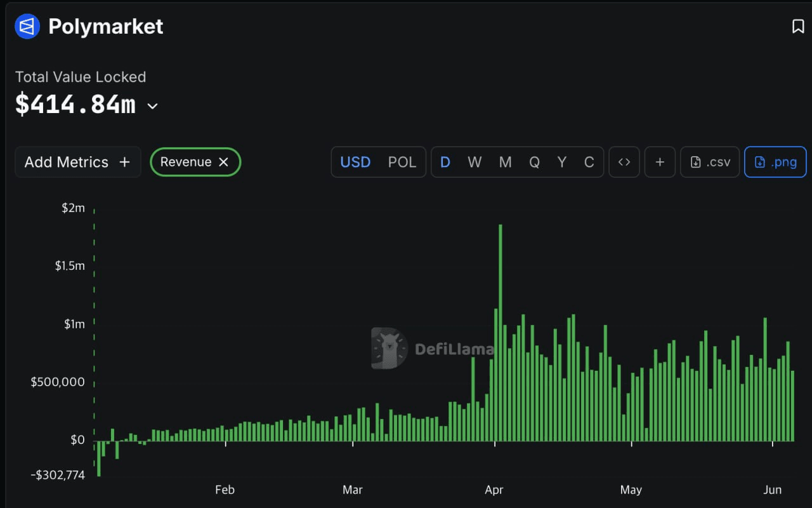This screenshot has height=508, width=812.
Task: Open the embed code button
Action: point(624,162)
